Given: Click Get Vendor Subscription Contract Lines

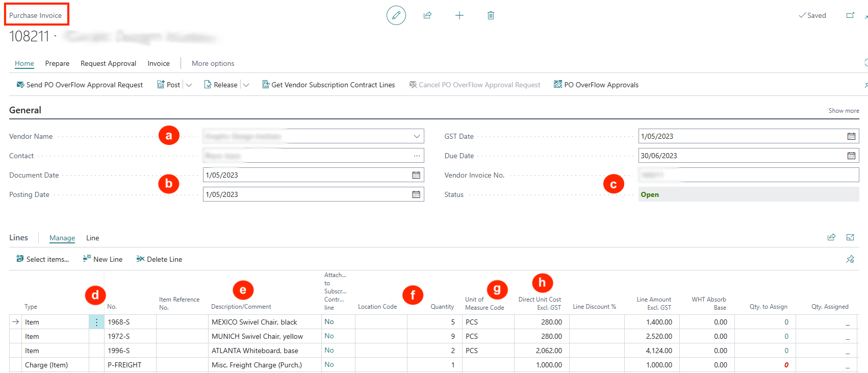Looking at the screenshot, I should [x=328, y=85].
